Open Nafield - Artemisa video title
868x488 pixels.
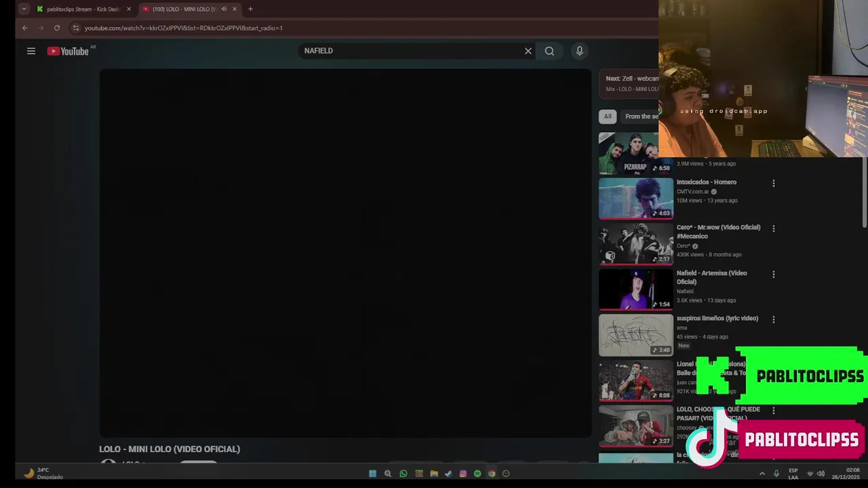[712, 277]
